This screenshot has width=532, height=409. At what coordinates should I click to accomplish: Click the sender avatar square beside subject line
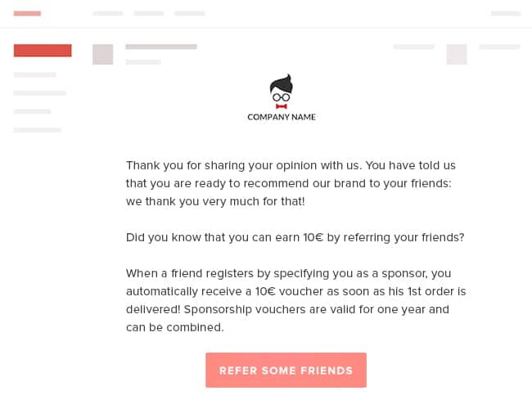pyautogui.click(x=103, y=54)
